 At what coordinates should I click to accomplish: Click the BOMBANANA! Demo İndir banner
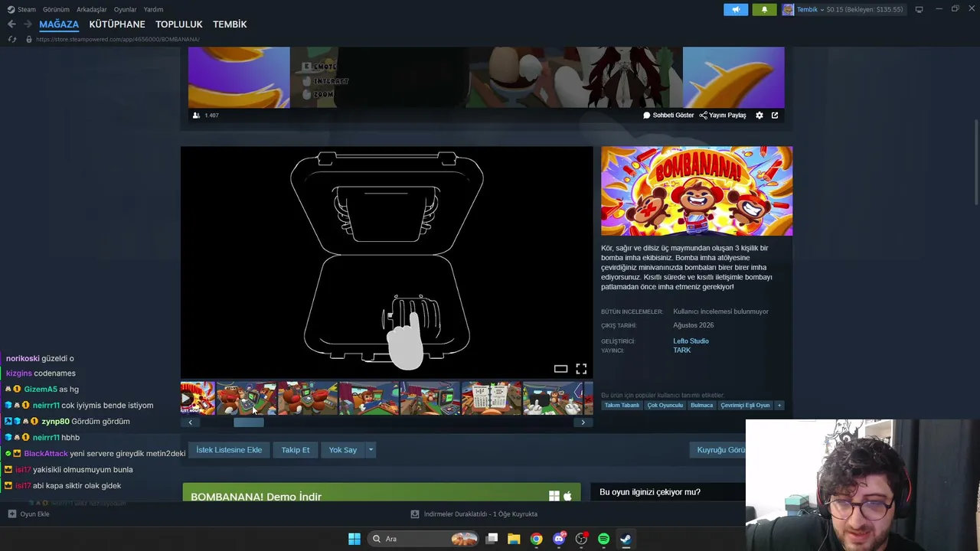tap(381, 493)
